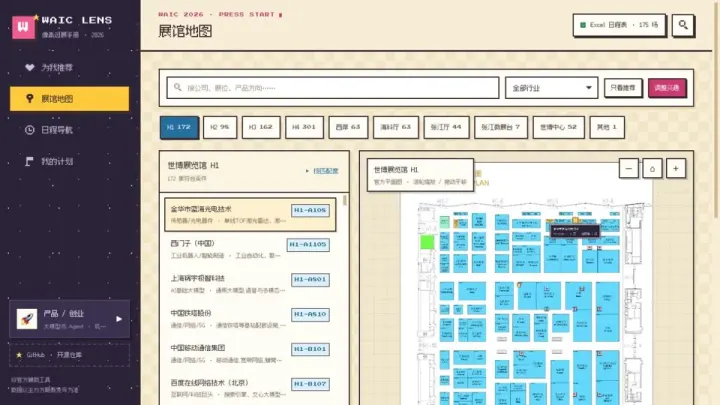The width and height of the screenshot is (720, 405).
Task: Click the magnifier search button at top right
Action: [683, 25]
